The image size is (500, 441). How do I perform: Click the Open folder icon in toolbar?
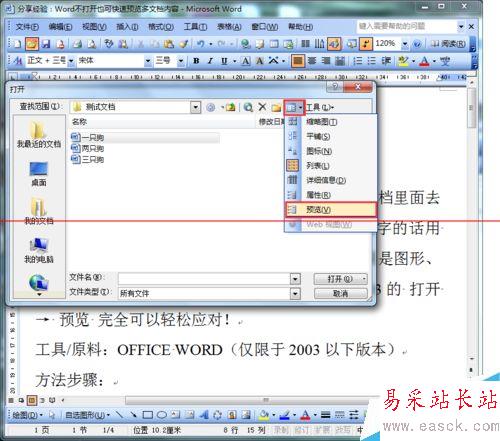(32, 44)
